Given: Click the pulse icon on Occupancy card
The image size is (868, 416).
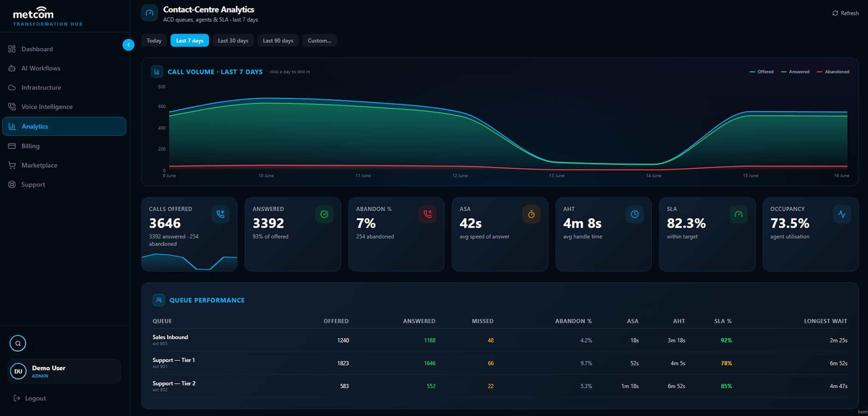Looking at the screenshot, I should pos(842,214).
